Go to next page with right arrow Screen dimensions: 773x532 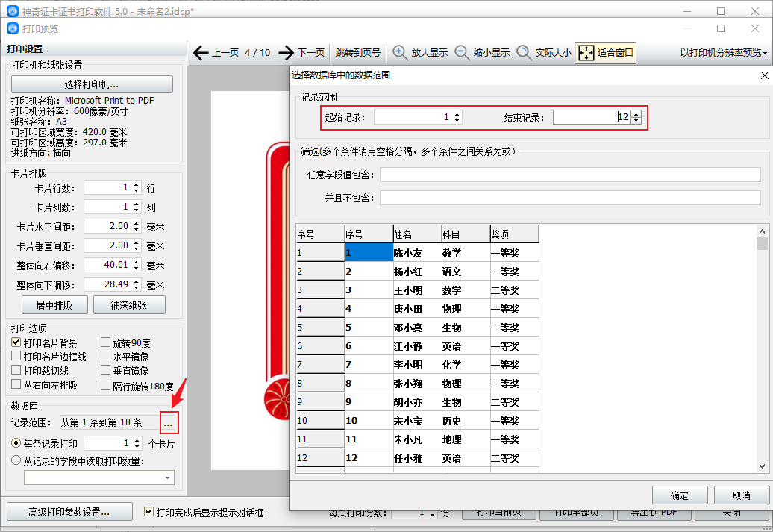(301, 53)
